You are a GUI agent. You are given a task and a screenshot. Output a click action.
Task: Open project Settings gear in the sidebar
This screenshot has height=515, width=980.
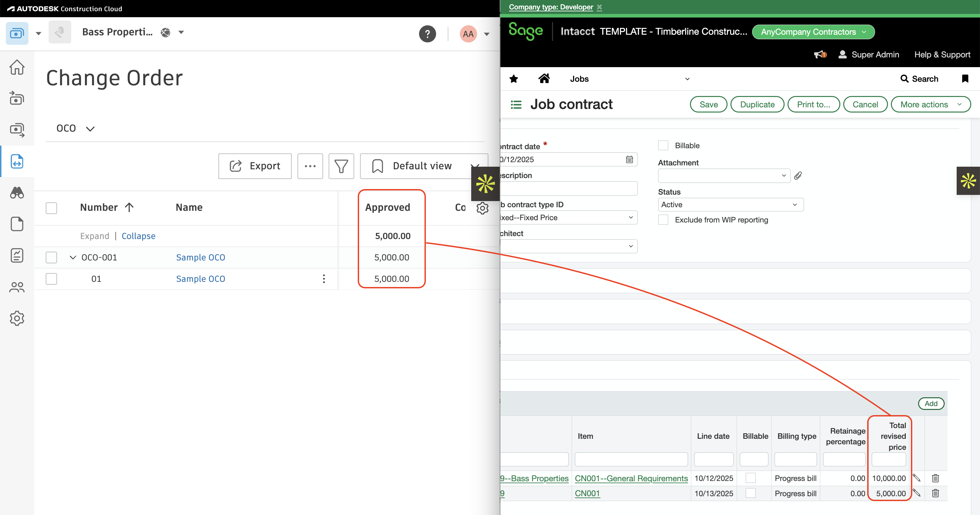[17, 318]
